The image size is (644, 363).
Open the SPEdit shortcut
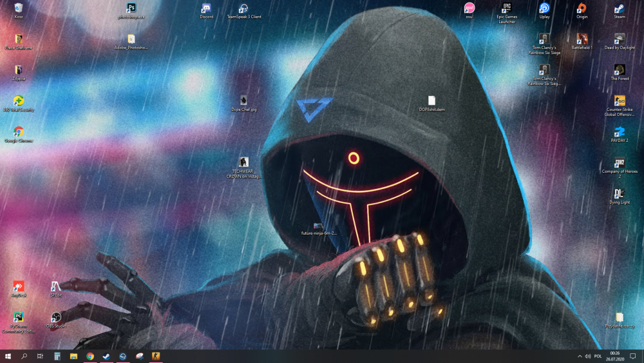56,289
